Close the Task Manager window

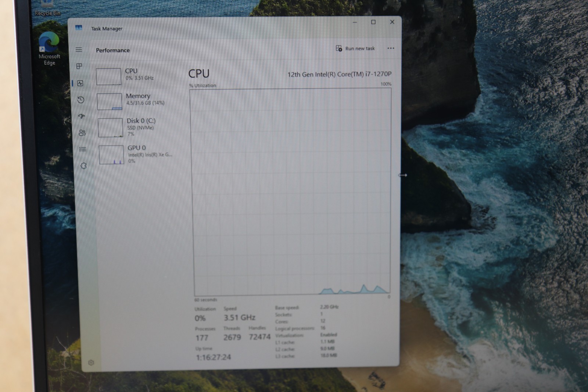(x=392, y=22)
